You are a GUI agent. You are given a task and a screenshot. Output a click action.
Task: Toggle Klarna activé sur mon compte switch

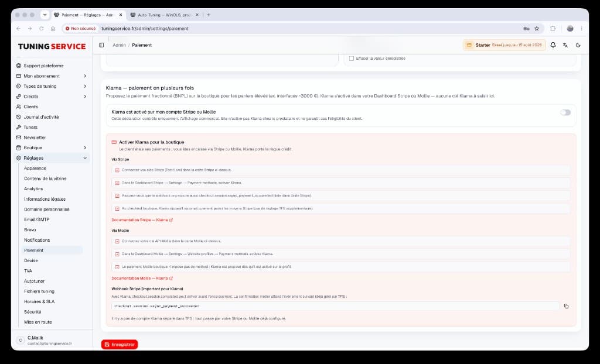[565, 112]
